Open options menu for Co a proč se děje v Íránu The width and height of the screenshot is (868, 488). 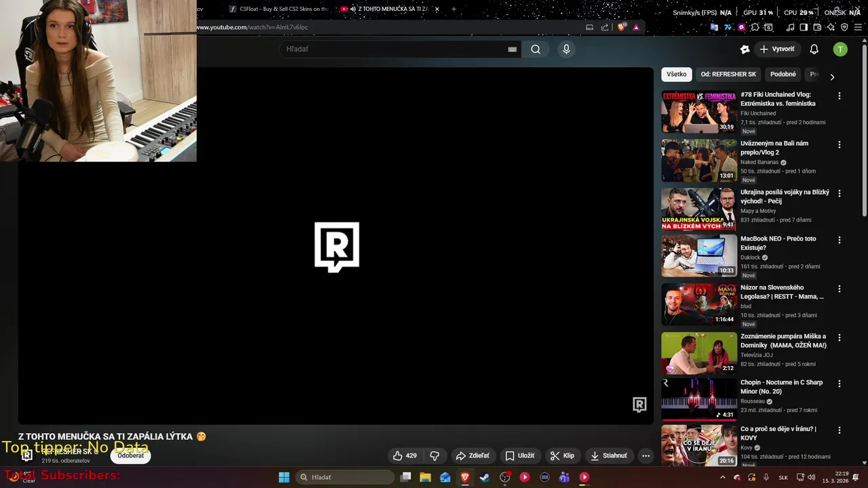click(x=840, y=430)
